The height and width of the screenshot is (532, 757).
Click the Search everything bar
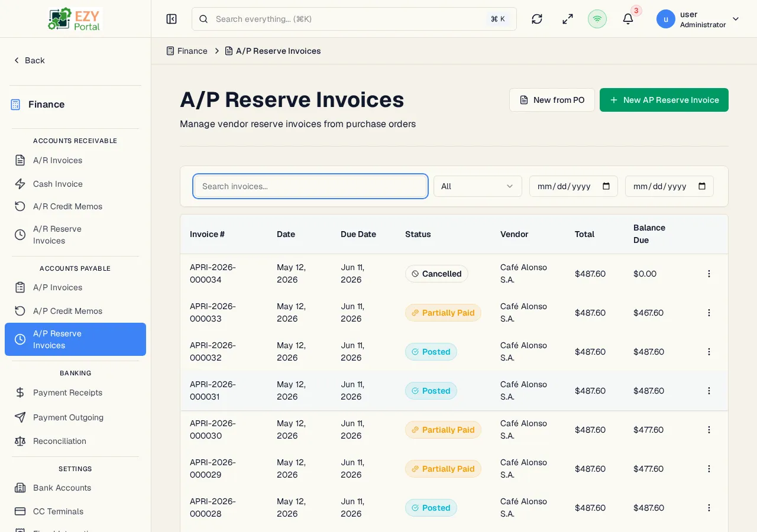point(354,19)
